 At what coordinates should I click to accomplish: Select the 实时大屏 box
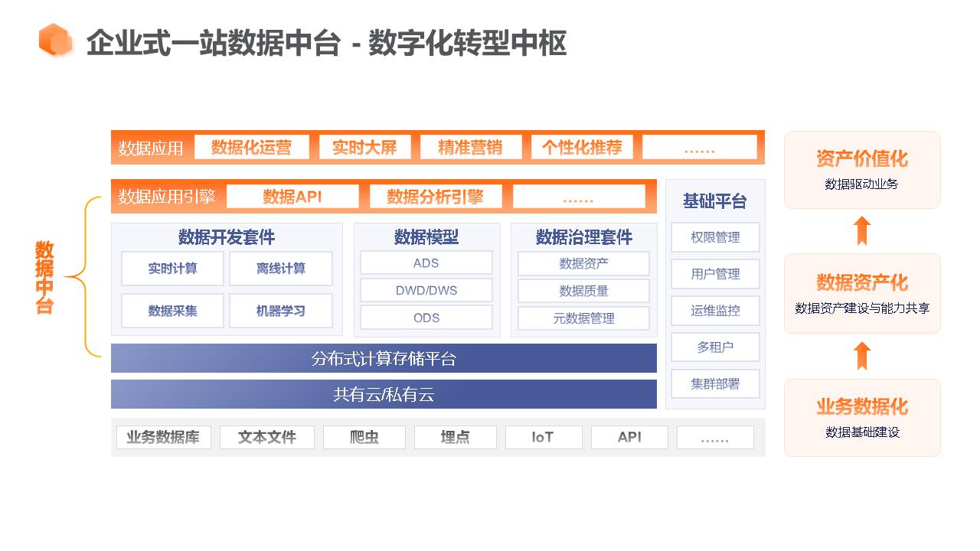(x=365, y=147)
